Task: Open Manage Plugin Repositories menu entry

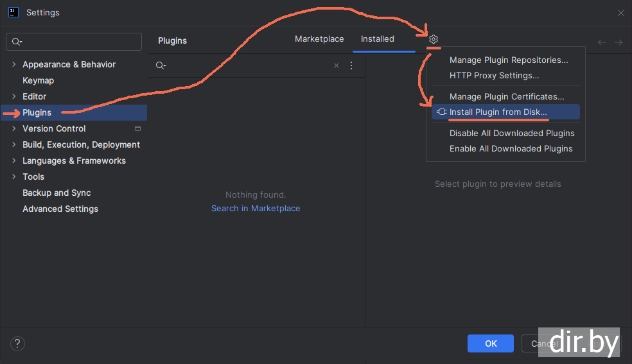Action: pyautogui.click(x=509, y=60)
